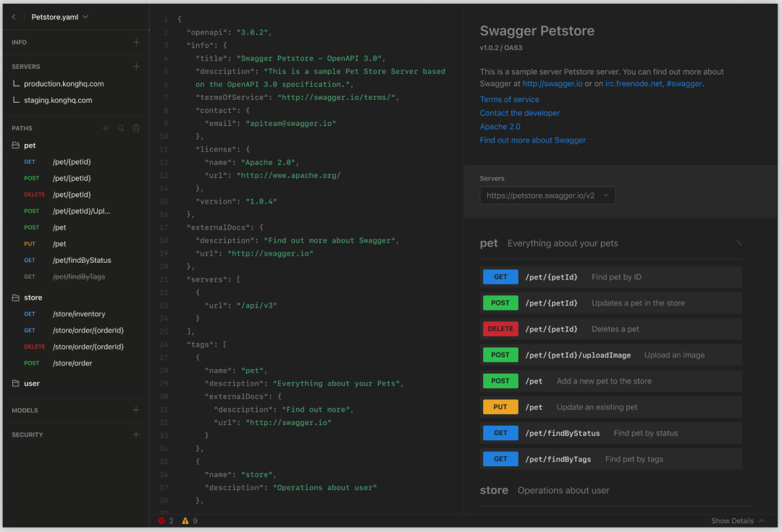This screenshot has width=782, height=532.
Task: Click the plus icon beside SECURITY
Action: tap(136, 435)
